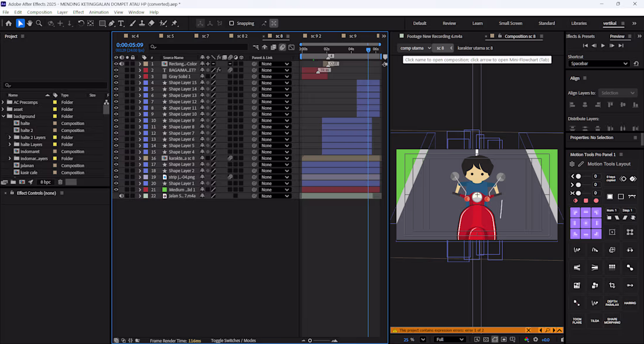Delete selected item with project trash icon

pyautogui.click(x=60, y=183)
